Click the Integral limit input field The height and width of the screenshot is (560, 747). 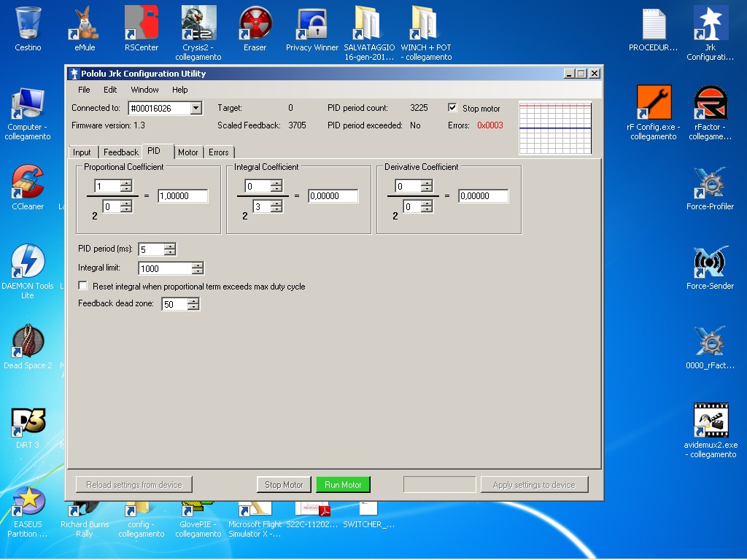(166, 268)
